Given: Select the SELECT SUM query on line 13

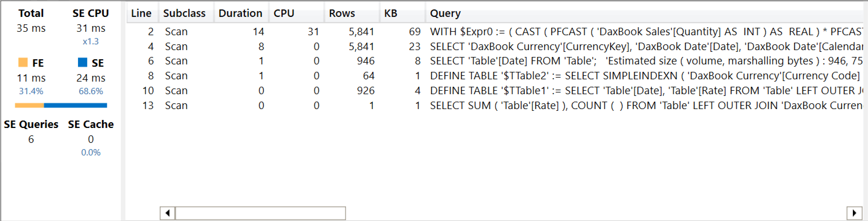Looking at the screenshot, I should [x=495, y=106].
